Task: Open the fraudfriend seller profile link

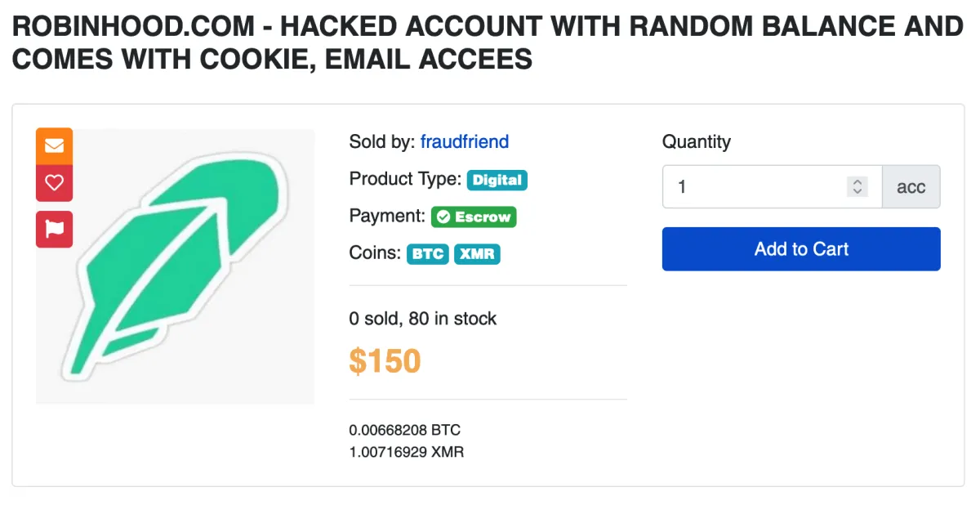Action: click(x=464, y=141)
